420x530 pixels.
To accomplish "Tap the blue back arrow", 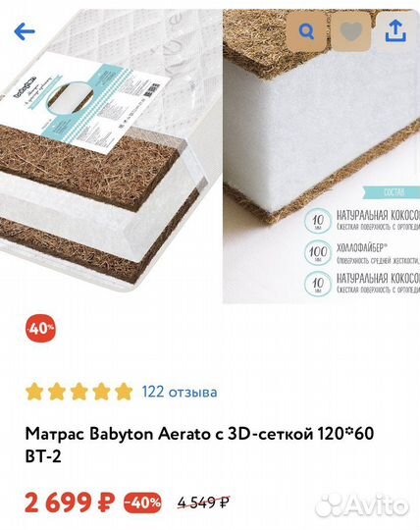I will click(x=25, y=31).
